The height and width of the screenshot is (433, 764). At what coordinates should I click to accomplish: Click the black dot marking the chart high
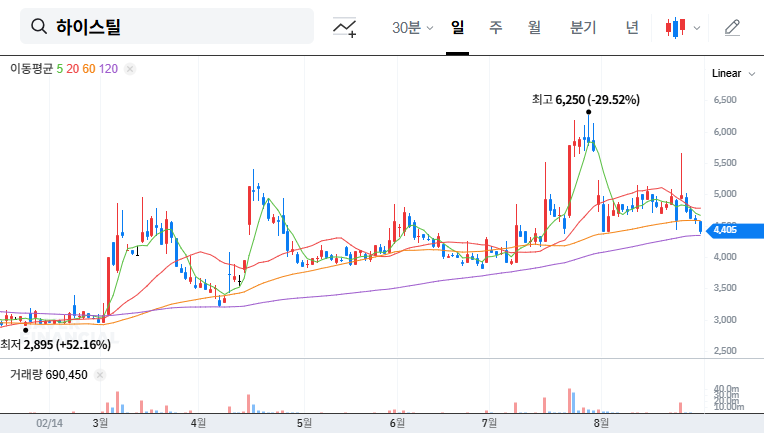click(x=589, y=112)
